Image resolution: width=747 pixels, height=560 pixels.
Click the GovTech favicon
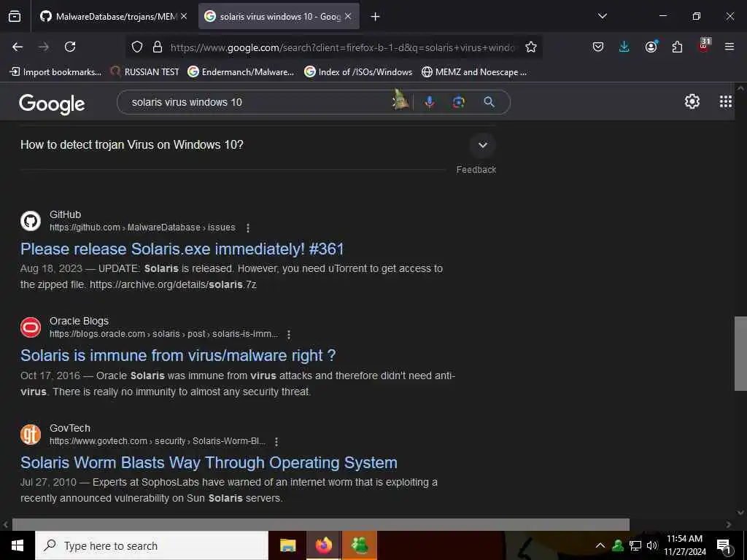[x=31, y=435]
